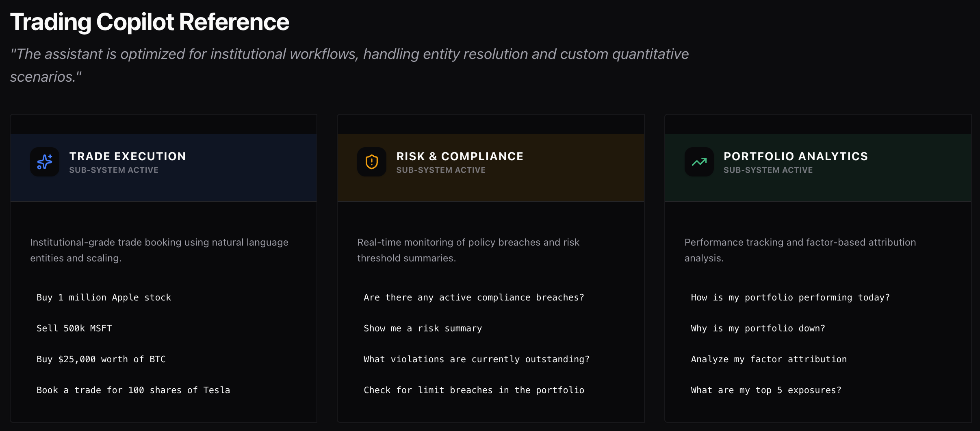Choose 'Buy $25,000 worth of BTC' example

pos(101,359)
